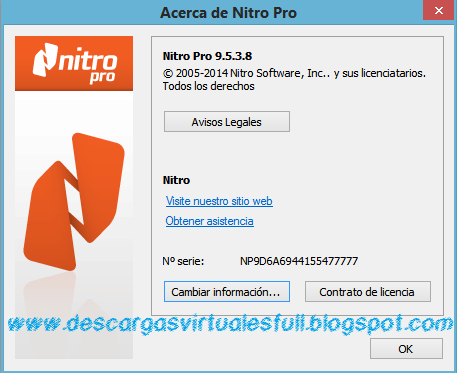The width and height of the screenshot is (457, 373).
Task: Follow the Visite nuestro sitio web link
Action: pos(219,201)
